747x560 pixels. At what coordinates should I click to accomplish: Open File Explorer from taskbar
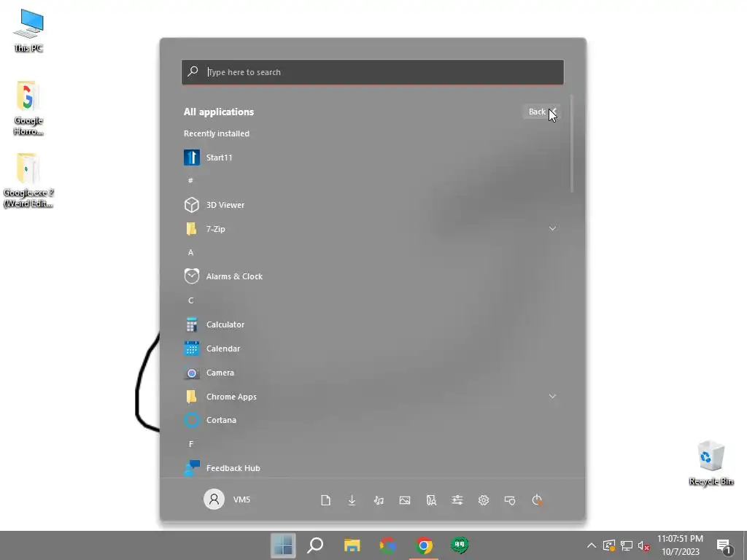tap(352, 545)
